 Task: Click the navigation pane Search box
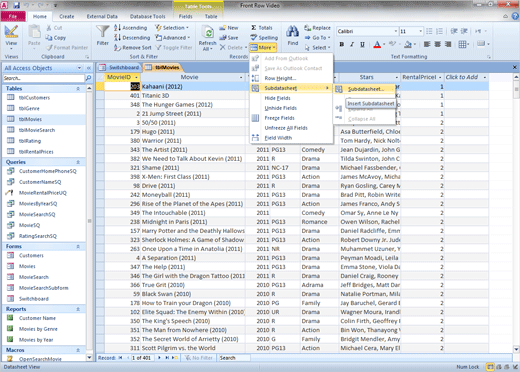(43, 78)
